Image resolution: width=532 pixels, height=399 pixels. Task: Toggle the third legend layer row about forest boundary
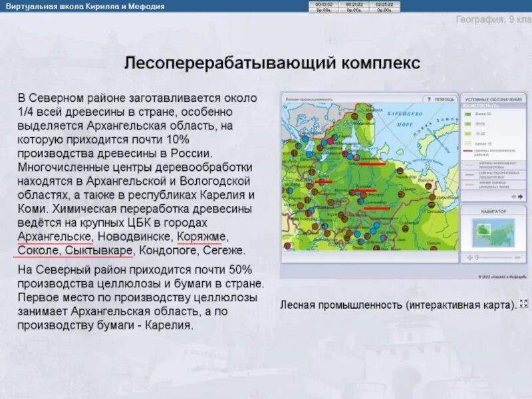click(493, 185)
